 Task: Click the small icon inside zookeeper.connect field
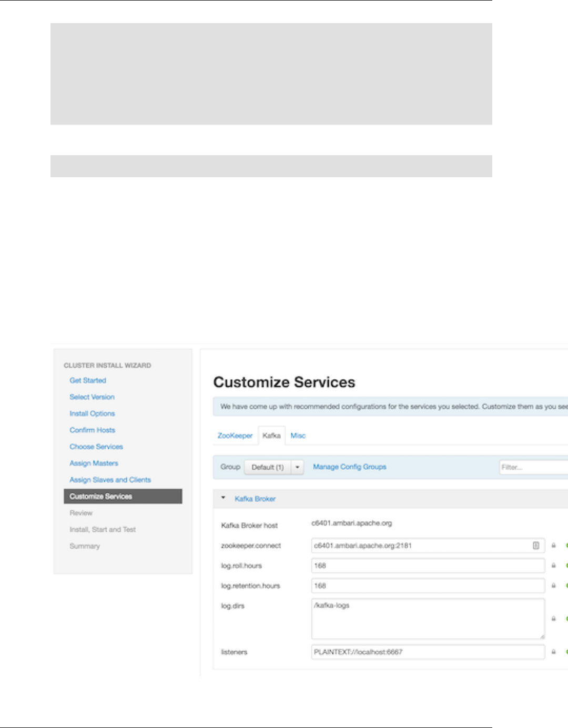536,545
